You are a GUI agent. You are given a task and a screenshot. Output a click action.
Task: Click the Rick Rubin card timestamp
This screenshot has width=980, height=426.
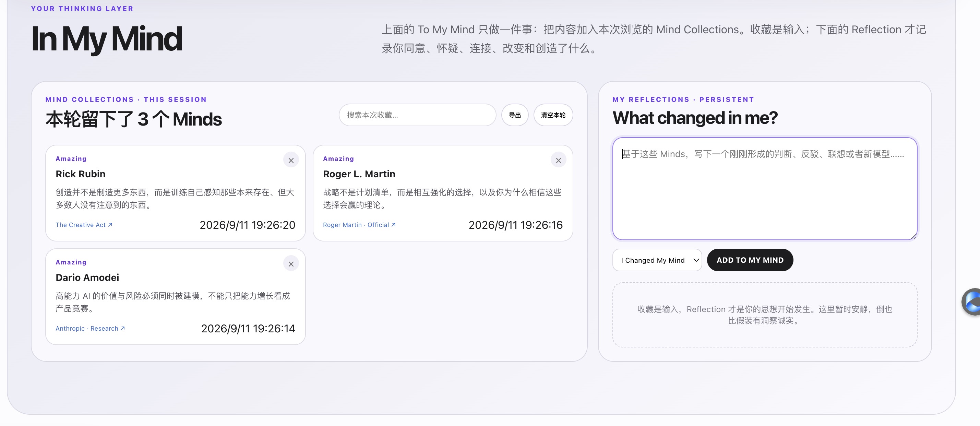click(x=247, y=225)
